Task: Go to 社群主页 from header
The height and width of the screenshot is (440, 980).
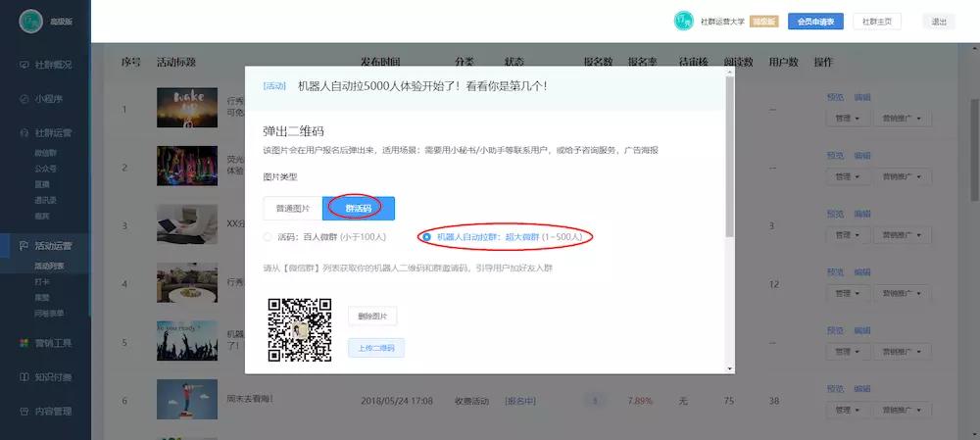Action: pyautogui.click(x=877, y=22)
